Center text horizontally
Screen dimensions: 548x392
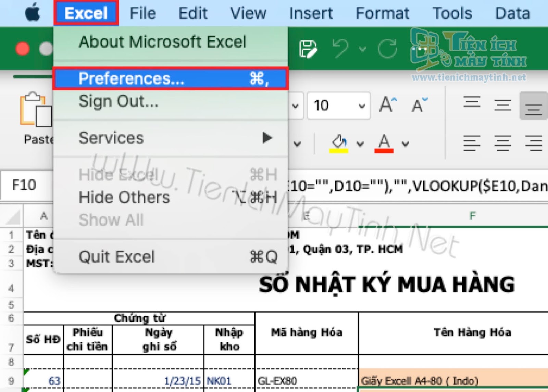pos(502,143)
